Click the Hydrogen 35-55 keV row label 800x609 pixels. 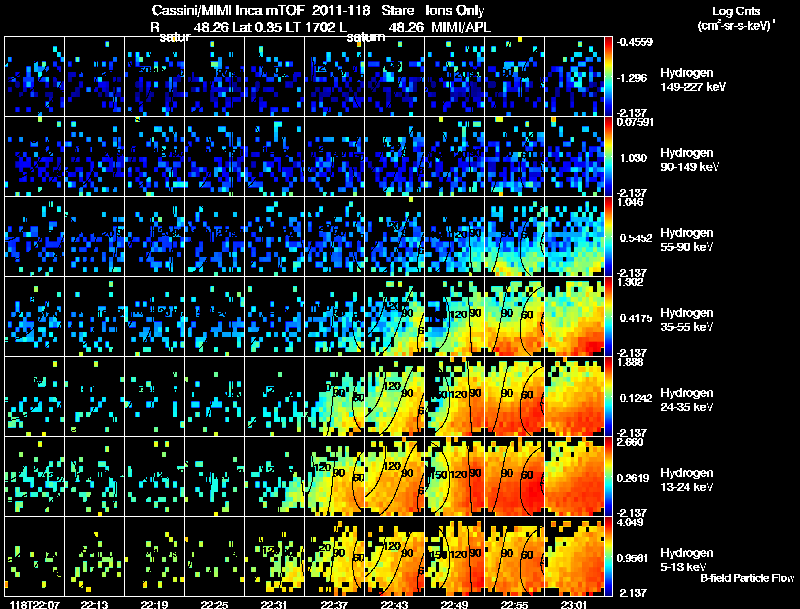pos(687,320)
